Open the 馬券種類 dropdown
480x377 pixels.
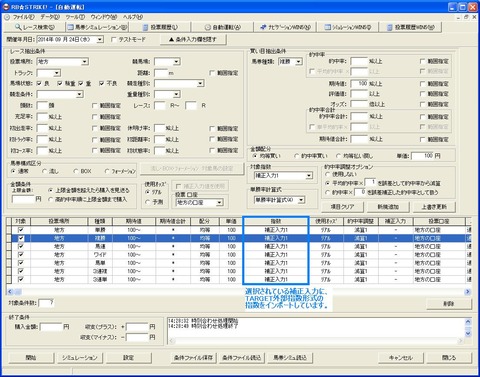tap(299, 62)
